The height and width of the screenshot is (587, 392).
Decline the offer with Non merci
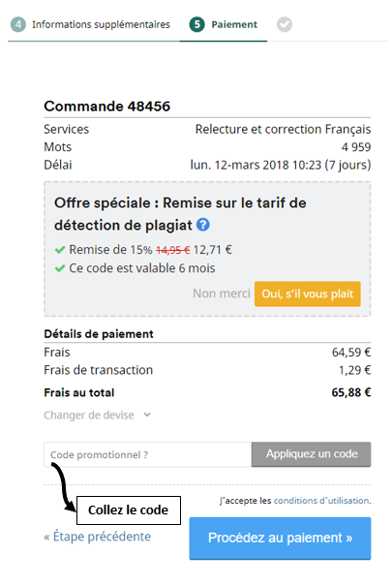pyautogui.click(x=222, y=293)
